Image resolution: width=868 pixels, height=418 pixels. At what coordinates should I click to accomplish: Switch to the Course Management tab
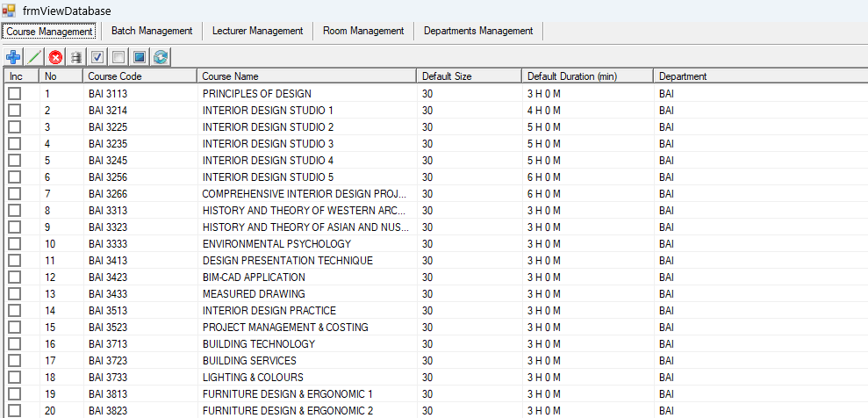pos(49,32)
